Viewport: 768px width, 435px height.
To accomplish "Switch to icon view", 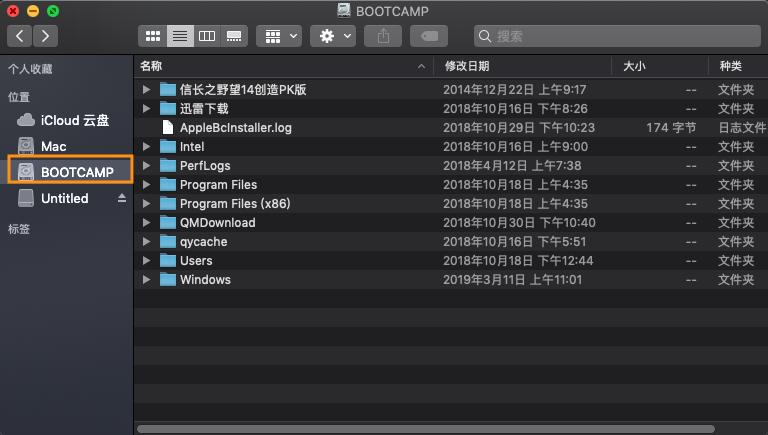I will [153, 36].
